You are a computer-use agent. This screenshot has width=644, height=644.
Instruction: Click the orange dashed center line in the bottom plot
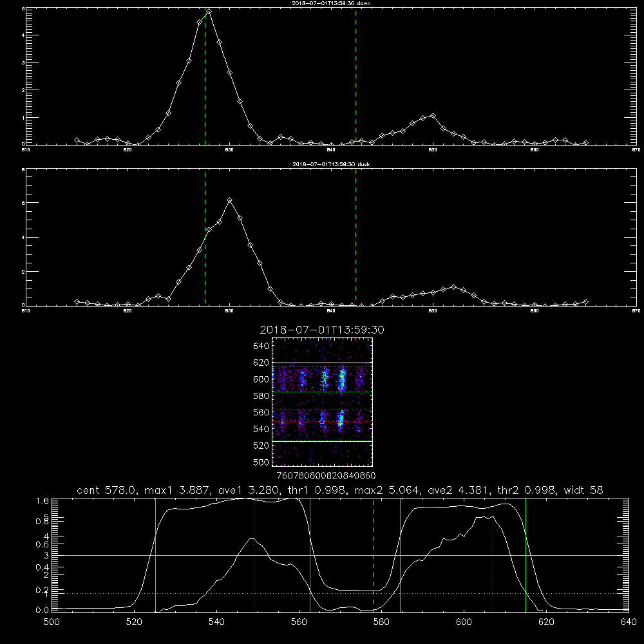click(373, 555)
